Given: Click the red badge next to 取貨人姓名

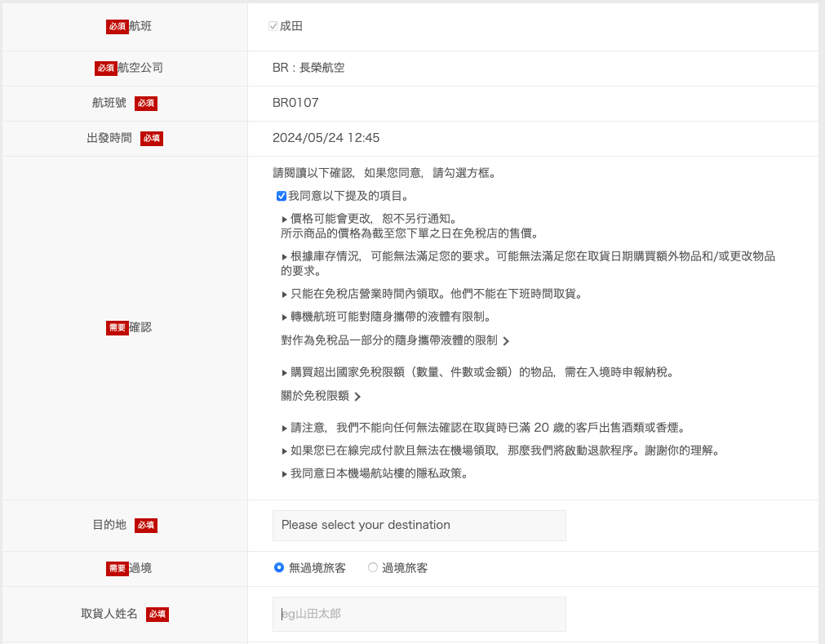Looking at the screenshot, I should click(157, 615).
